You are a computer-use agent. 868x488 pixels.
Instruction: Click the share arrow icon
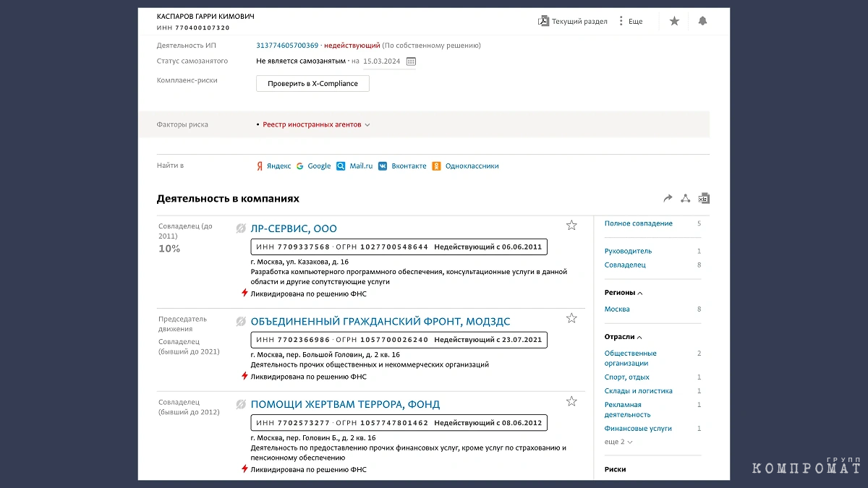(668, 198)
